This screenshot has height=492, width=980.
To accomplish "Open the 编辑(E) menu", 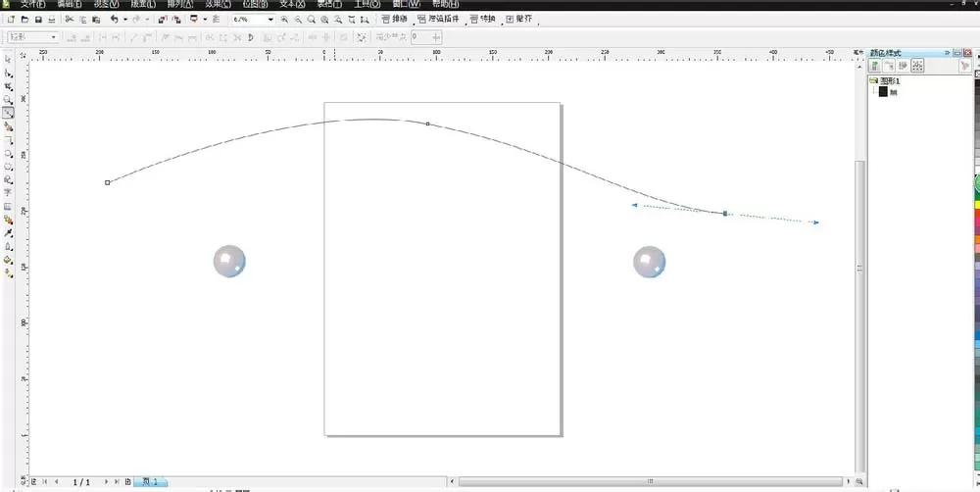I will (x=70, y=4).
